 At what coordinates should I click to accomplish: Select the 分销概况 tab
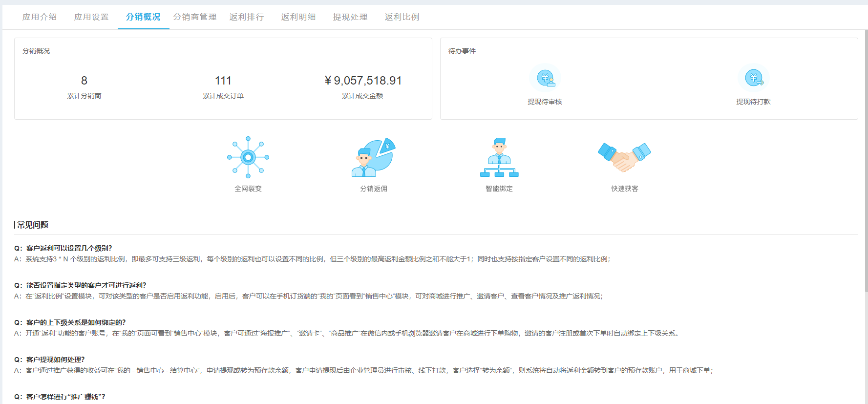coord(143,17)
